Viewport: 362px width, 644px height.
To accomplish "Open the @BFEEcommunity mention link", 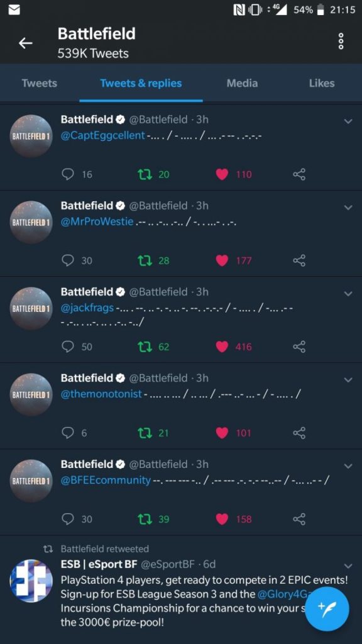I will [x=106, y=480].
